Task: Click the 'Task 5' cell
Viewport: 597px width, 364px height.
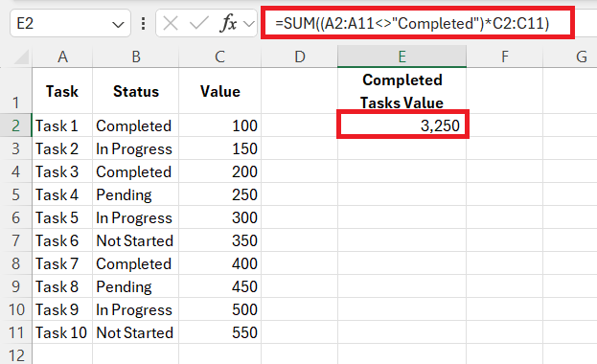Action: [x=62, y=217]
